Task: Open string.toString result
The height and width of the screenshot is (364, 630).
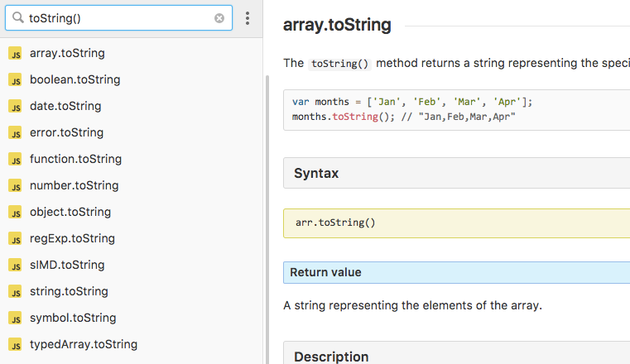Action: [132, 291]
